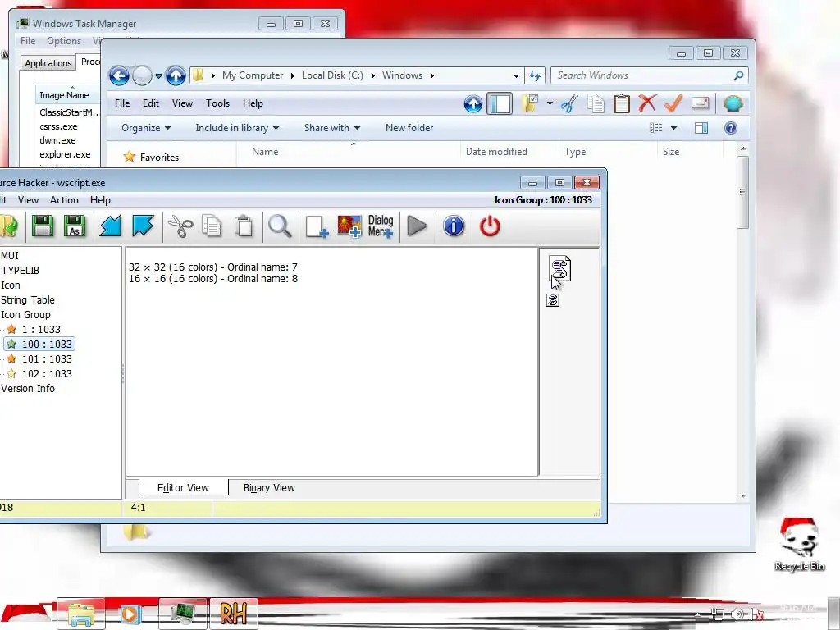This screenshot has height=630, width=840.
Task: Open the Change view options dropdown arrow
Action: (674, 127)
